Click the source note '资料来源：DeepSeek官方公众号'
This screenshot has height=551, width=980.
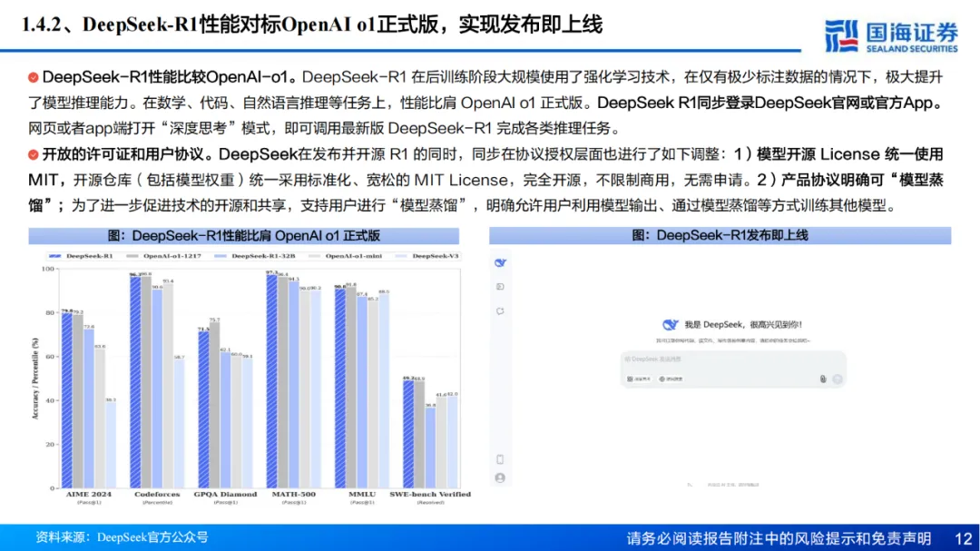pos(122,537)
